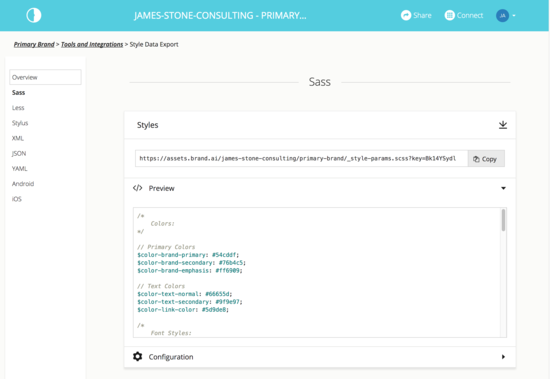Select Android in the sidebar
This screenshot has width=550, height=379.
23,184
